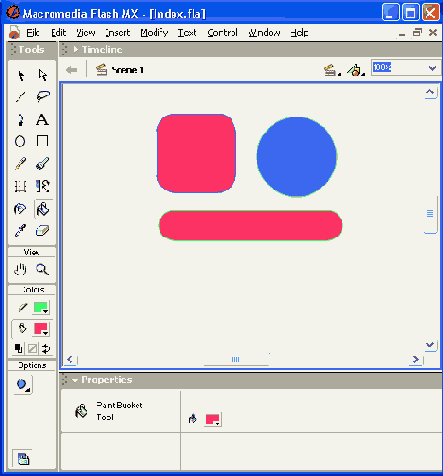Click the Scene 1 label

click(x=127, y=70)
